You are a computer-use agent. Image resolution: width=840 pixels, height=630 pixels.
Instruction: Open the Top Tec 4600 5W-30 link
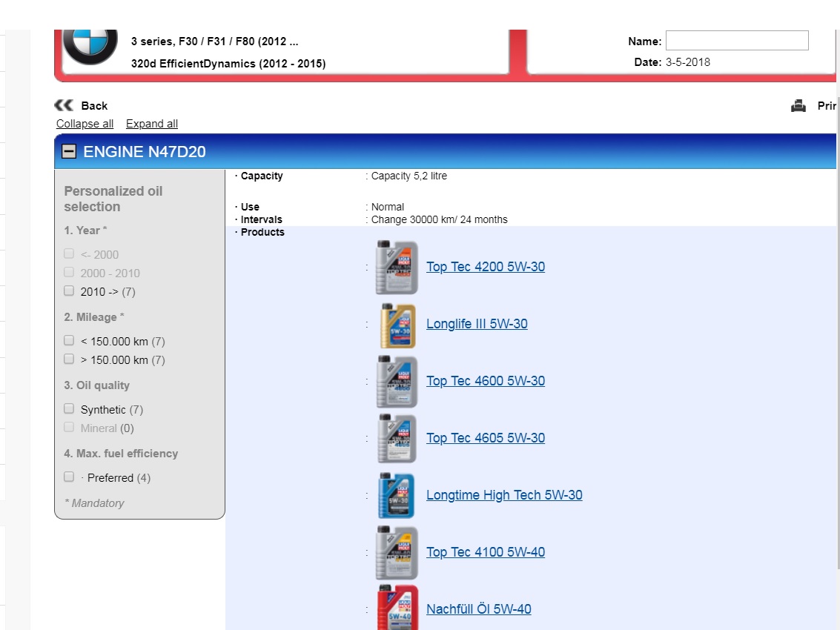click(x=485, y=381)
